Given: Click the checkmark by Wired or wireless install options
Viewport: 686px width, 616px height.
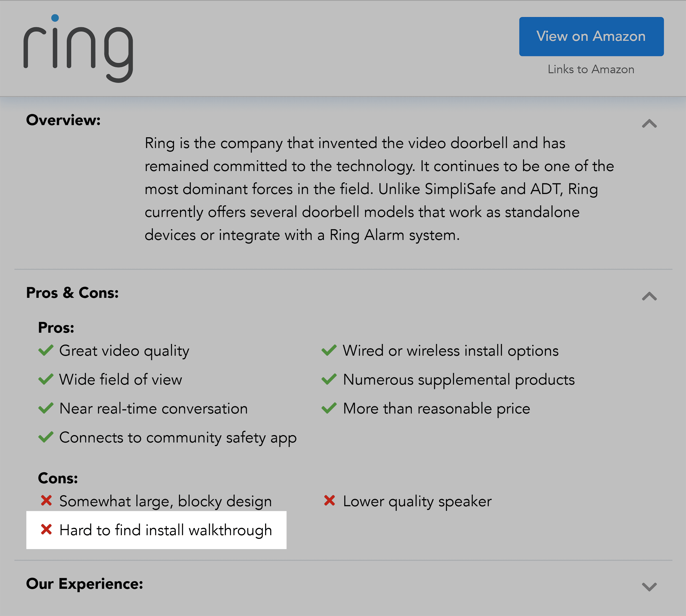Looking at the screenshot, I should (329, 351).
